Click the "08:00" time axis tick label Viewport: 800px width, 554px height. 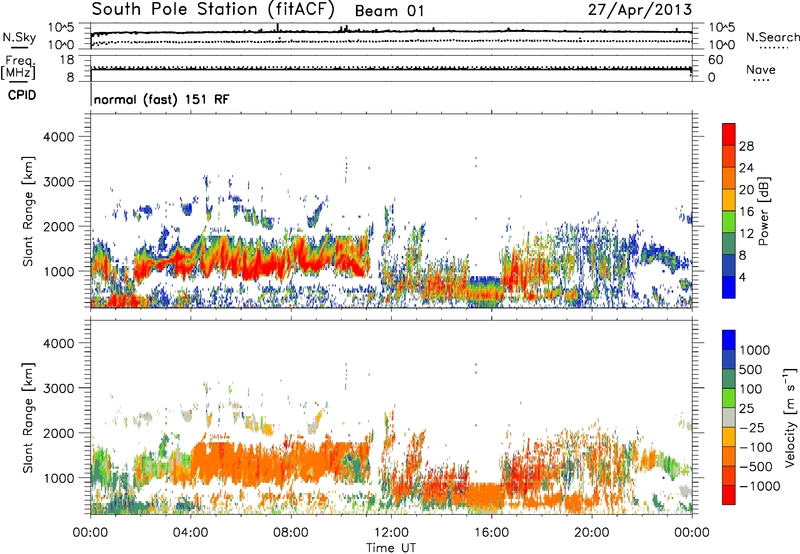point(291,533)
